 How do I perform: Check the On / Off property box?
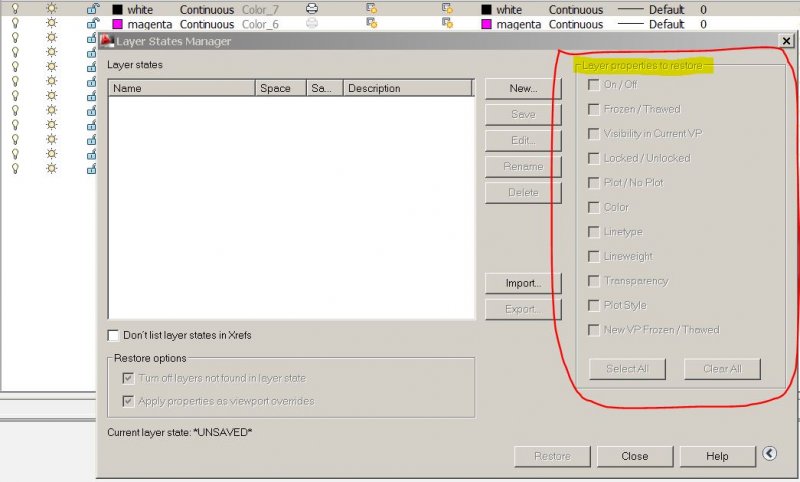(x=593, y=85)
